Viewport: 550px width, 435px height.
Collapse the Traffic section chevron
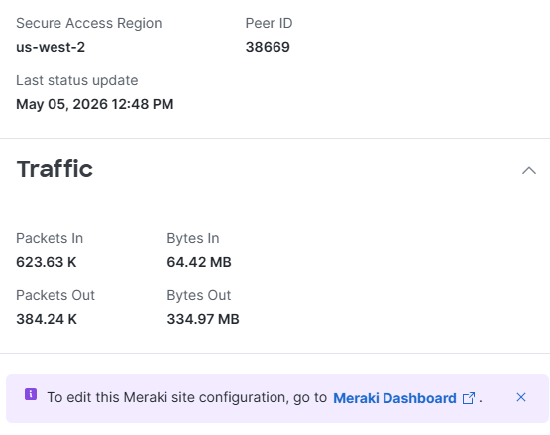tap(529, 170)
